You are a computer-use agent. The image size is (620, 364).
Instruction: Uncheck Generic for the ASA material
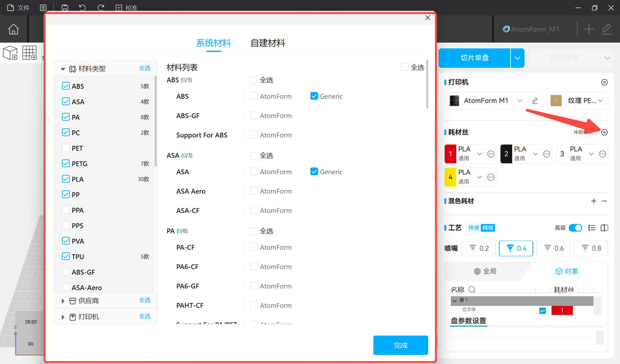point(314,171)
